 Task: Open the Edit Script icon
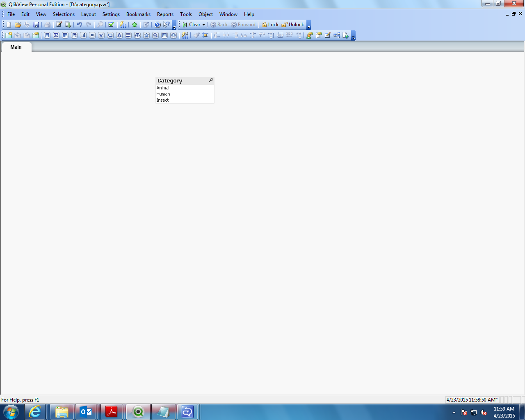pyautogui.click(x=59, y=25)
